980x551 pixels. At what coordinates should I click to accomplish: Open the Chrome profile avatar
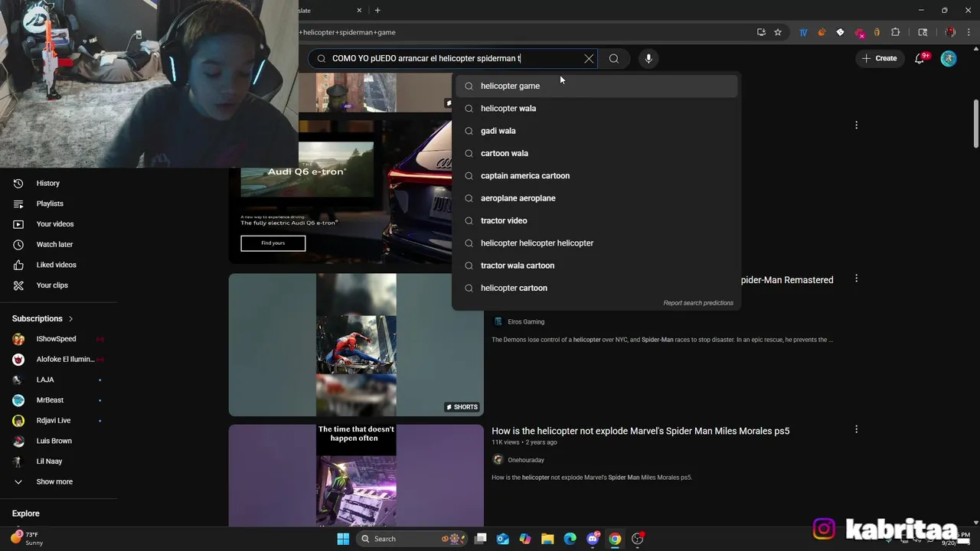coord(950,32)
